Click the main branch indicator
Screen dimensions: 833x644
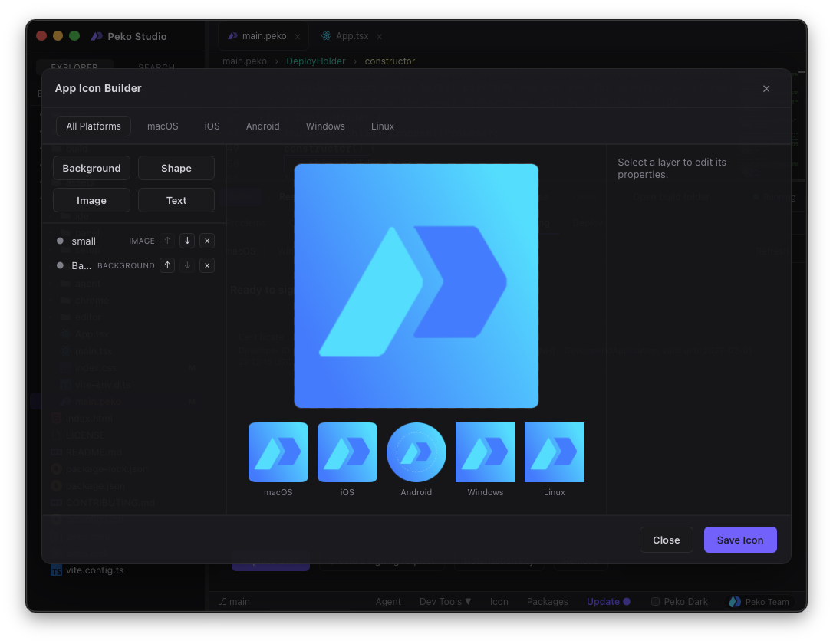pos(234,602)
